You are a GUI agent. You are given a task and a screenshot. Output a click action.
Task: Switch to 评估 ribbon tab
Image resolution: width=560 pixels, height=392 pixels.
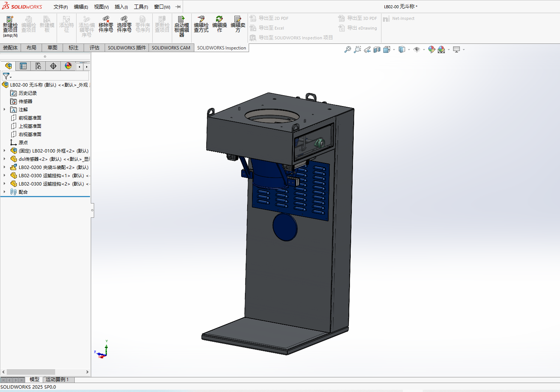pos(95,48)
